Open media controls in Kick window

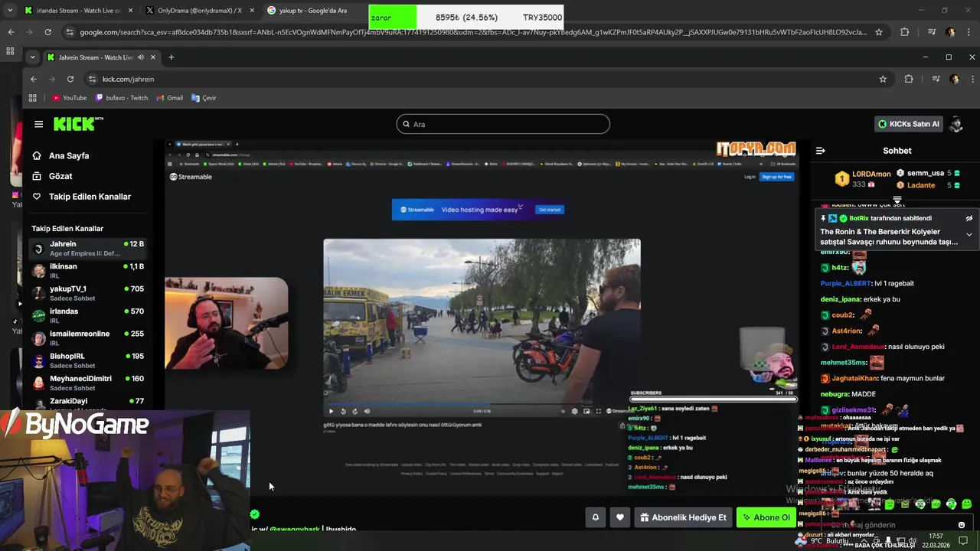pyautogui.click(x=935, y=79)
